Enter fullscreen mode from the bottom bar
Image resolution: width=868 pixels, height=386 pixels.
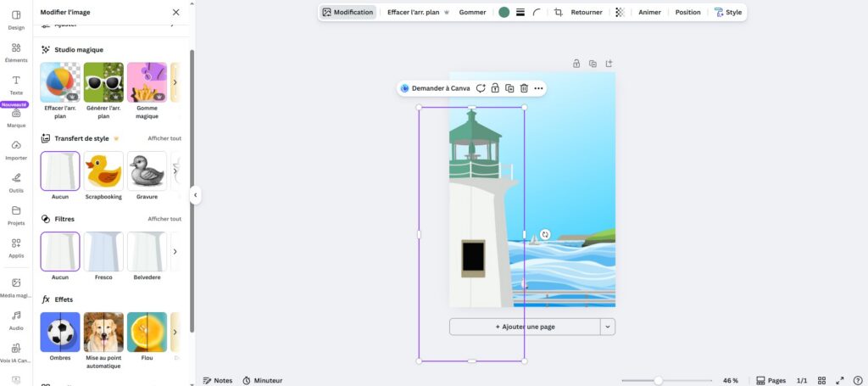tap(840, 381)
